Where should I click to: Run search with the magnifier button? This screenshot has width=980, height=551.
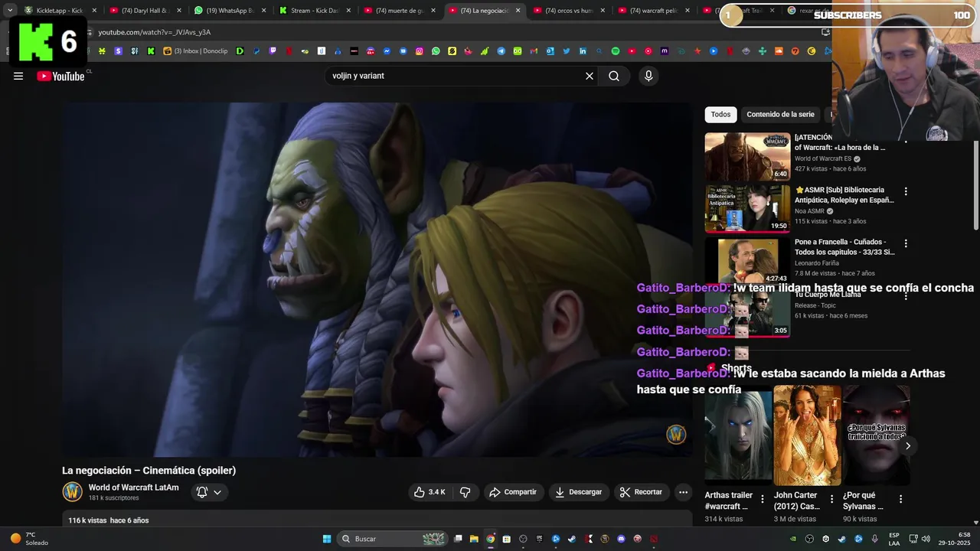(x=614, y=76)
